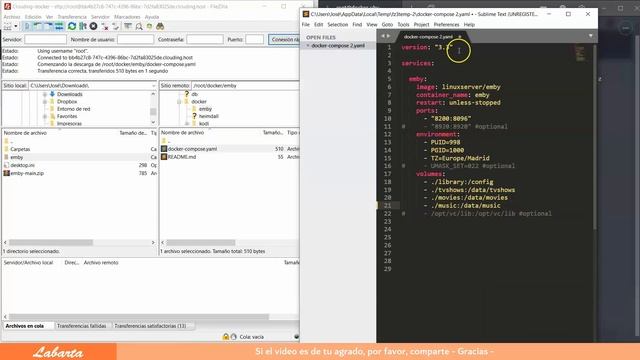
Task: Open the Project menu in Sublime Text
Action: (x=421, y=24)
